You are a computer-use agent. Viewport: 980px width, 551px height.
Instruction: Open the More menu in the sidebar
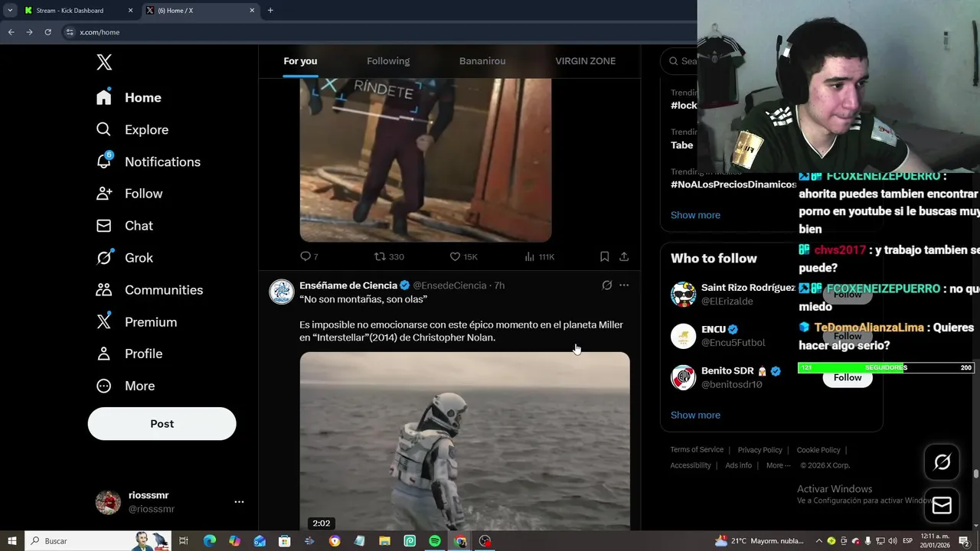pyautogui.click(x=126, y=386)
